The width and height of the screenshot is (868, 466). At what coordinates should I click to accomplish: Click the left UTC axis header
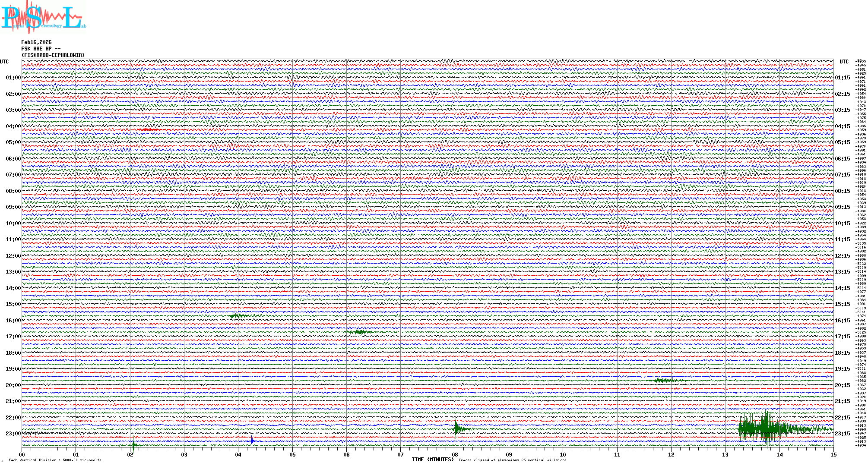[x=4, y=62]
